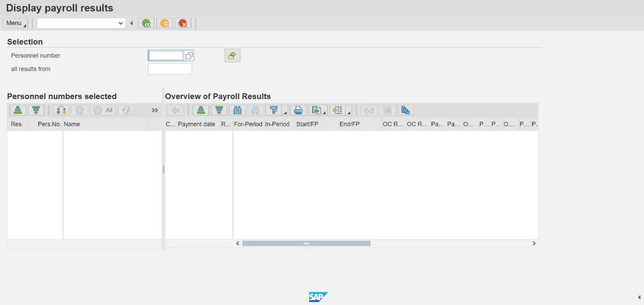Click the blue stacked-windows icon in Overview toolbar
Screen dimensions: 644x305
406,110
